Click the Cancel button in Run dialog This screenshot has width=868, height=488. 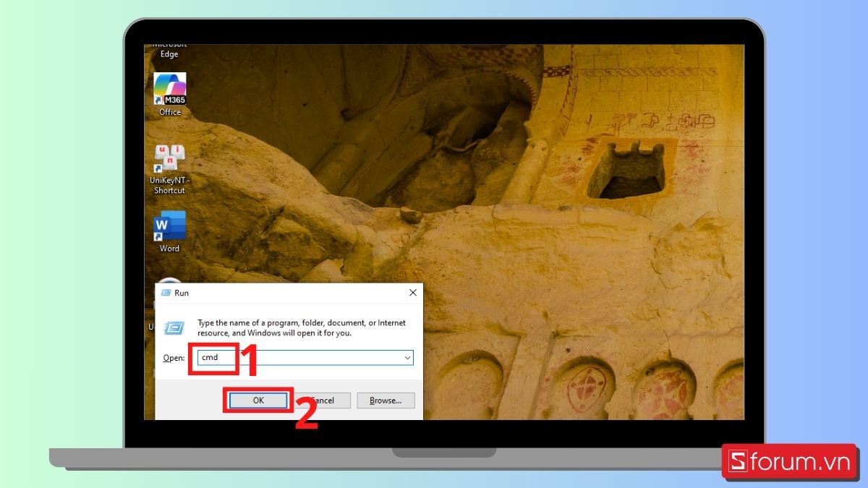point(322,400)
